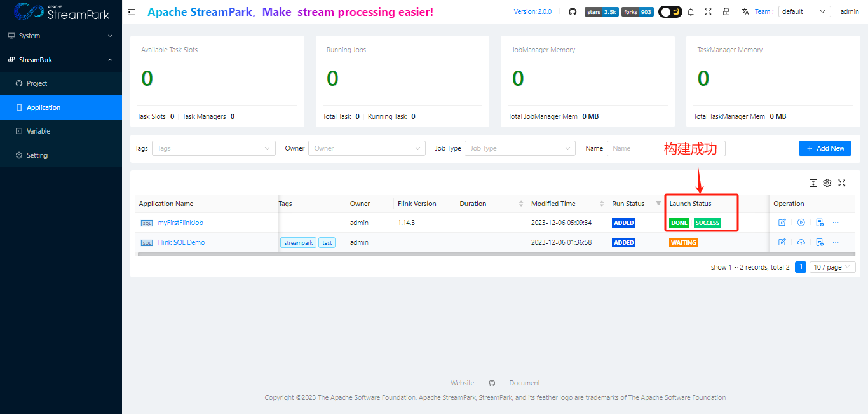Viewport: 868px width, 414px height.
Task: Click ADDED status of myFirstFlinkJob
Action: click(624, 223)
